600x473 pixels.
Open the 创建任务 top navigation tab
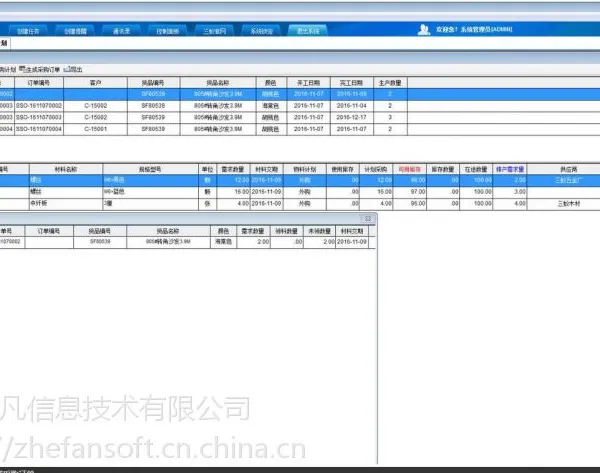pos(28,31)
